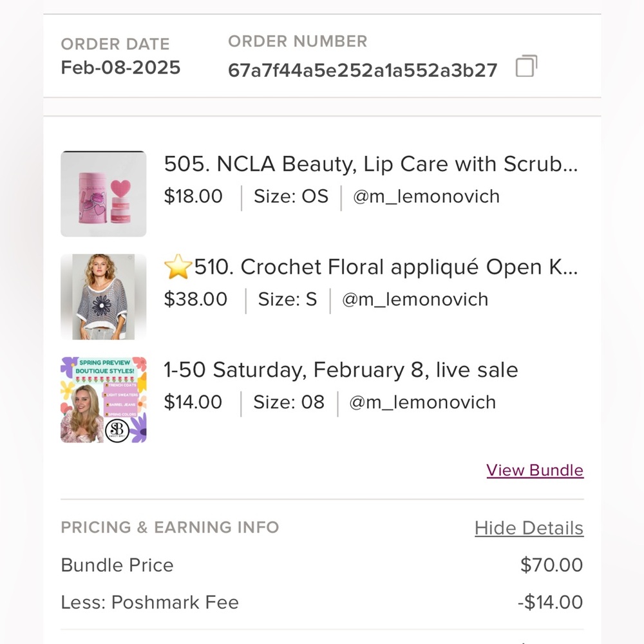Copy the order number using the copy icon
Screen dimensions: 644x644
pos(526,67)
